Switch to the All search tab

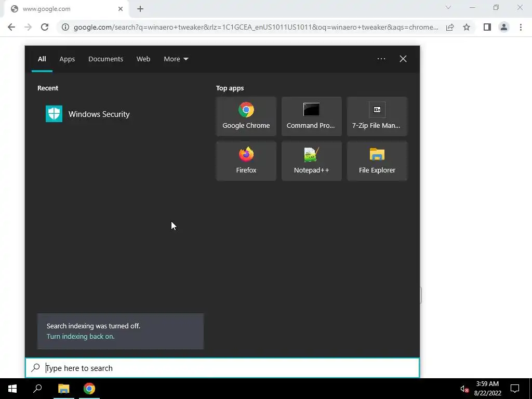pos(42,59)
